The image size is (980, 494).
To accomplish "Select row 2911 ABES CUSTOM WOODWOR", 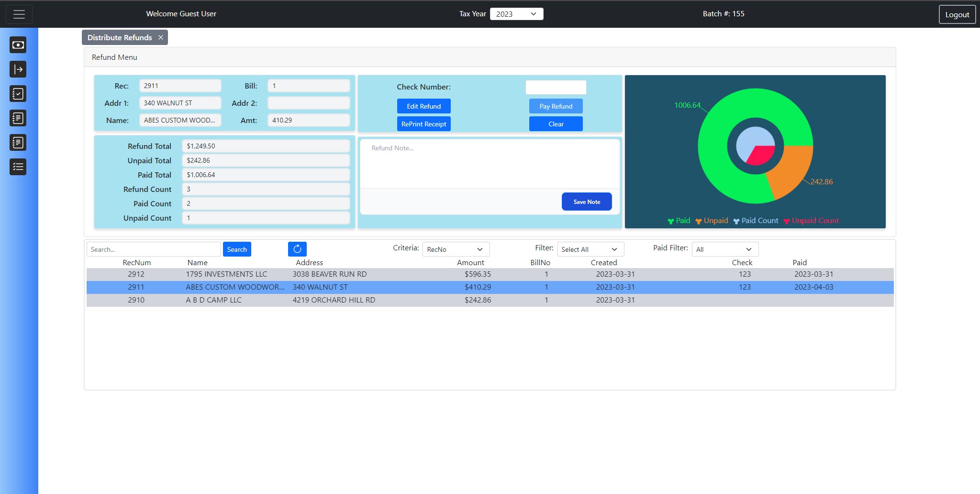I will coord(490,287).
